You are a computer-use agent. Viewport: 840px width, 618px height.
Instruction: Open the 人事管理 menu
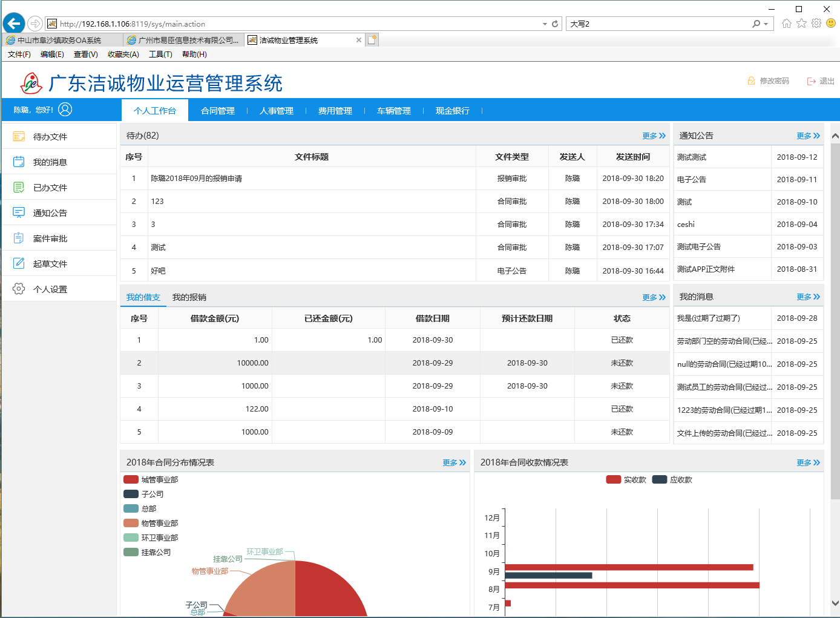pos(277,111)
